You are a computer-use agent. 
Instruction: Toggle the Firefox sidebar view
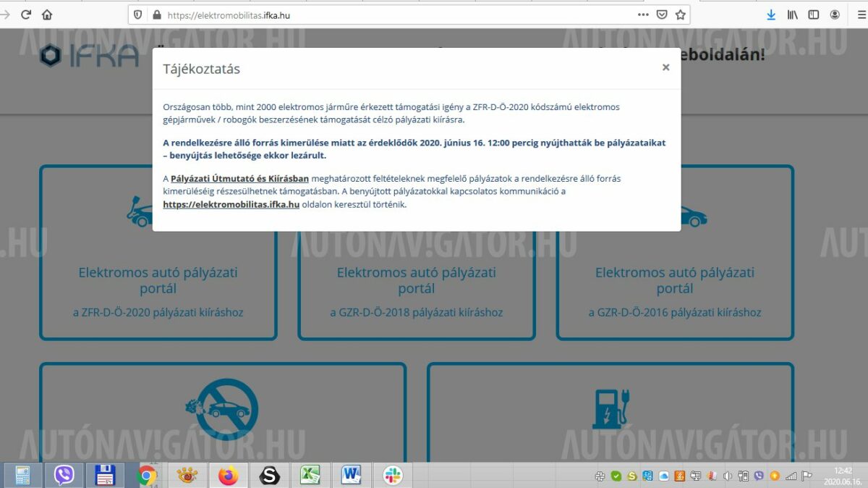tap(814, 14)
